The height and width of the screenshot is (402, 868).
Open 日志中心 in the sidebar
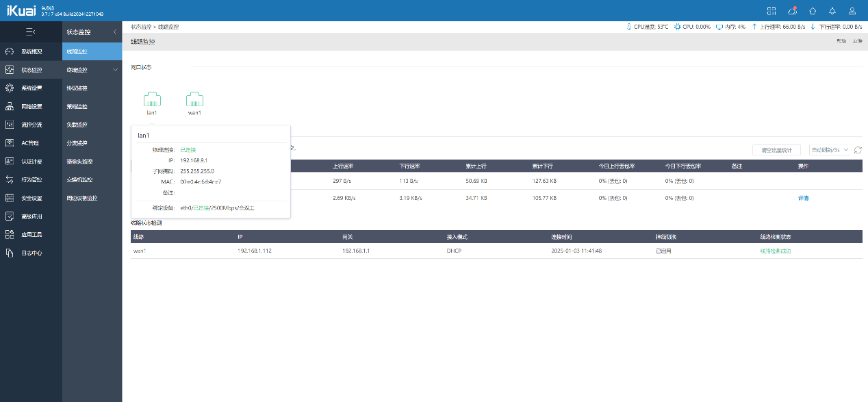[x=31, y=253]
